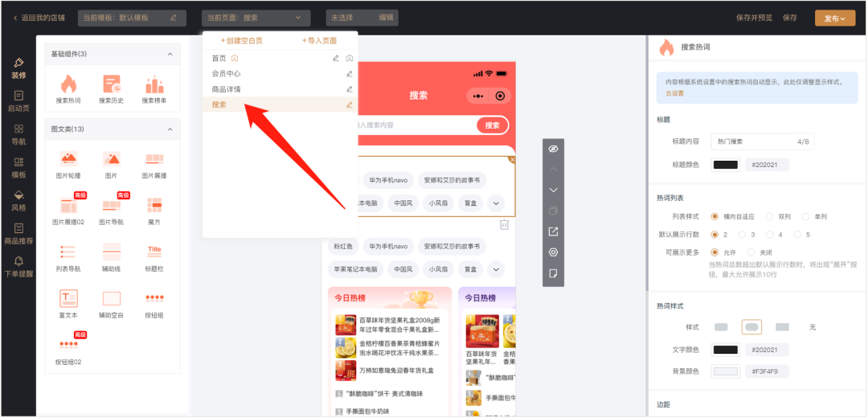Set default display rows to 3
This screenshot has width=868, height=418.
[x=742, y=235]
